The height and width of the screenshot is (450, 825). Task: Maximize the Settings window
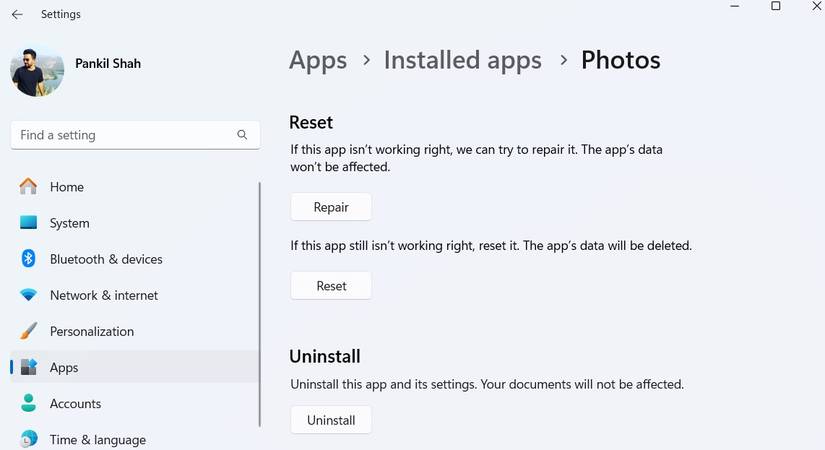click(776, 6)
